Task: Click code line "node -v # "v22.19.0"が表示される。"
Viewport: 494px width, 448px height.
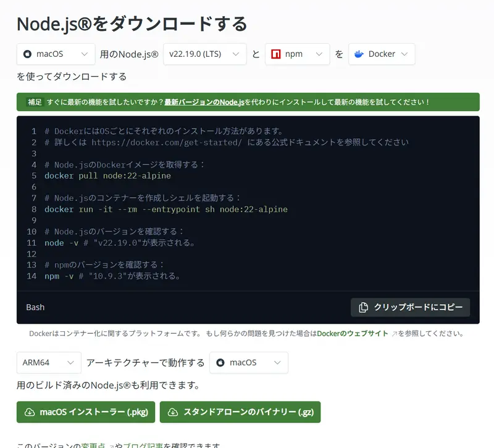Action: (x=120, y=243)
